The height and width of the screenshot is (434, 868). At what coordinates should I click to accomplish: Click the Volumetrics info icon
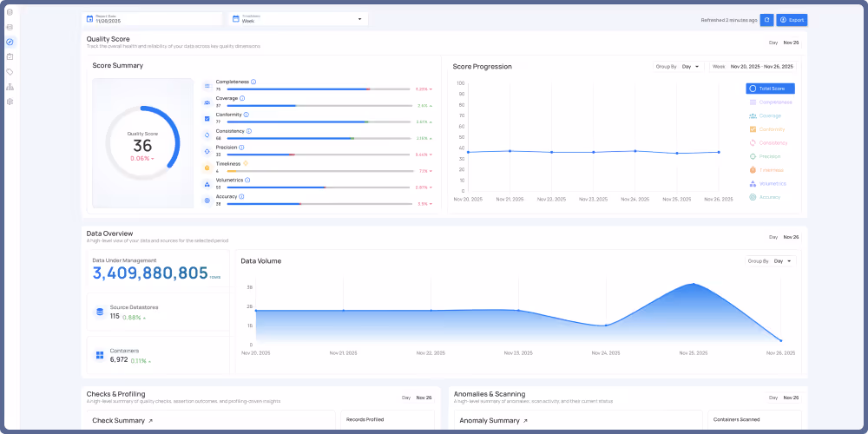pos(247,180)
